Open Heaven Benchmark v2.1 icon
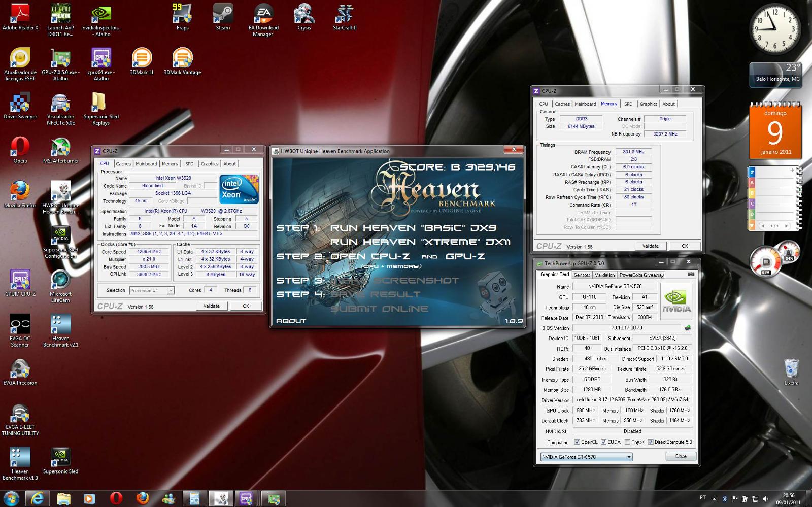812x507 pixels. (x=60, y=330)
